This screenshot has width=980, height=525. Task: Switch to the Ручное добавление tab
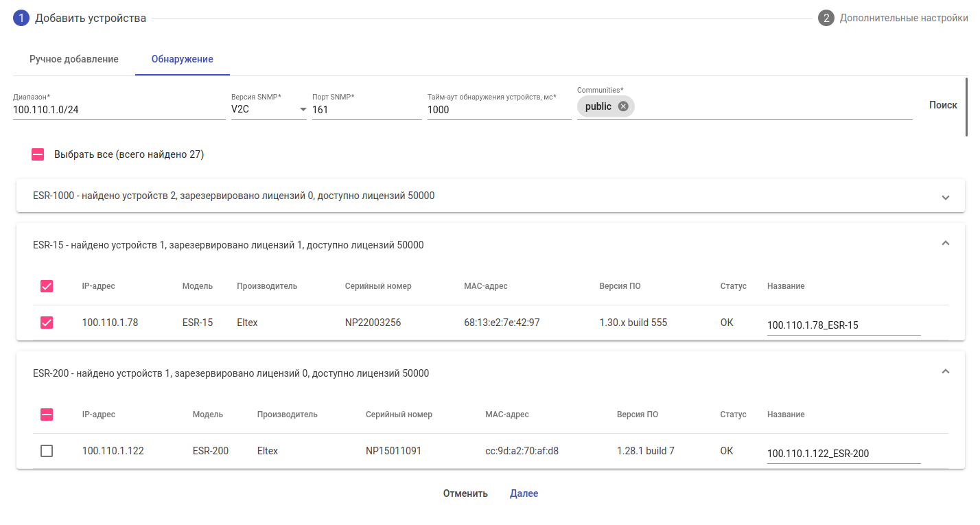74,59
